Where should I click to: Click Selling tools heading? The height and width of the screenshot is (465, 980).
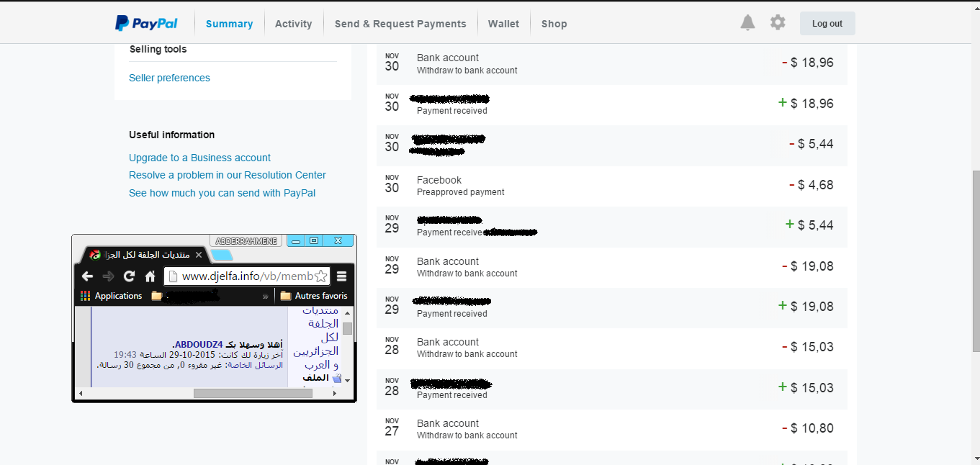(158, 49)
